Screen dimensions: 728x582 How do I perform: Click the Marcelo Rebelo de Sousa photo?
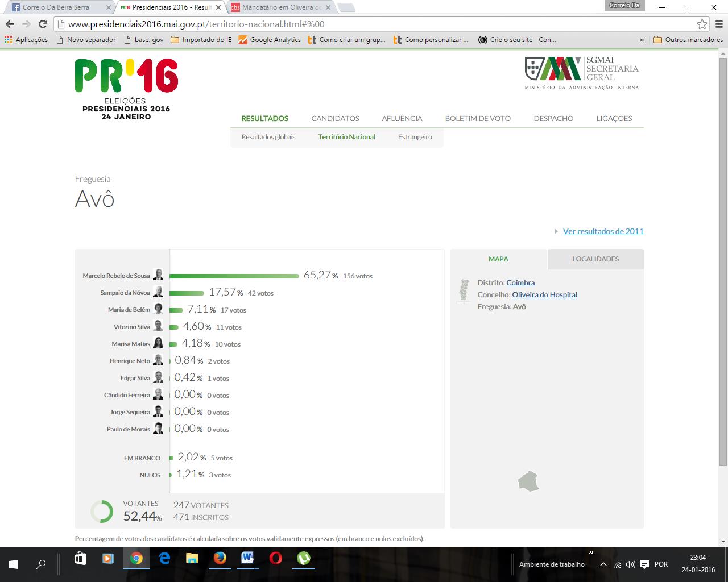(158, 275)
